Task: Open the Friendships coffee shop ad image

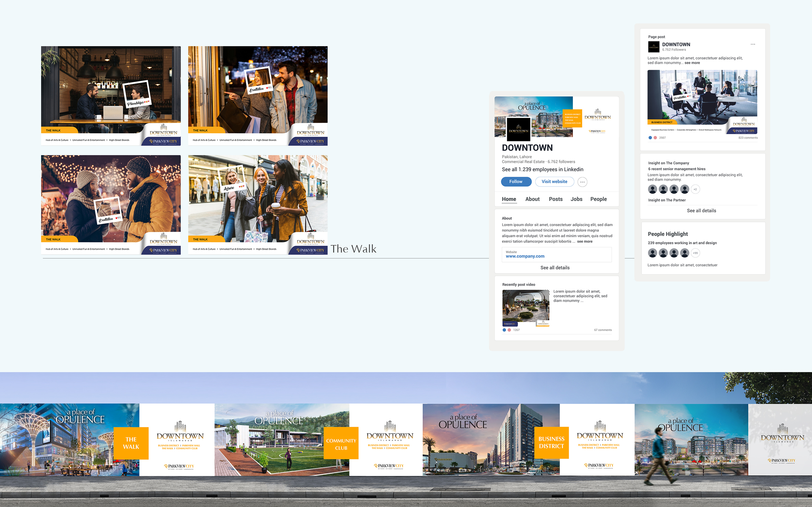Action: [x=111, y=96]
